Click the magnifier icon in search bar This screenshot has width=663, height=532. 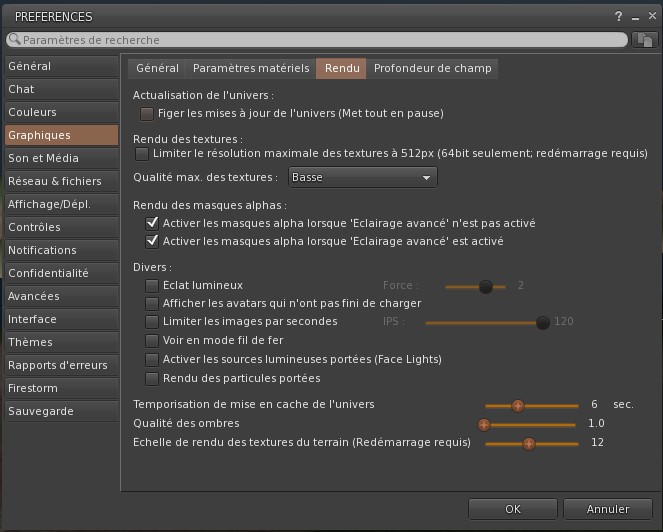point(14,40)
